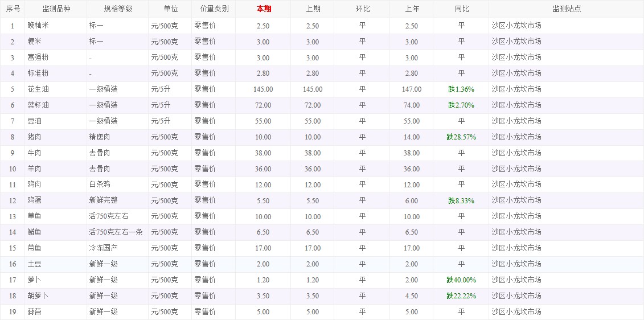Select the 带鱼 product cell

point(56,248)
